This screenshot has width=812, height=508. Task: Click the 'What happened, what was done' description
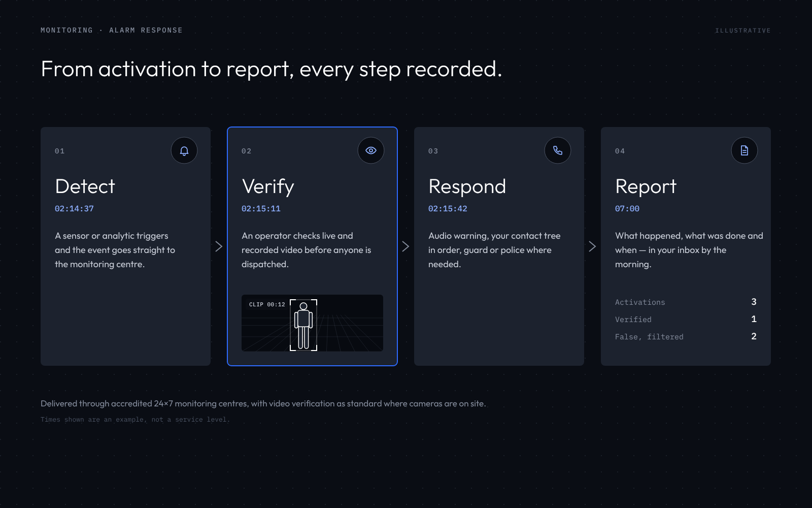tap(689, 250)
